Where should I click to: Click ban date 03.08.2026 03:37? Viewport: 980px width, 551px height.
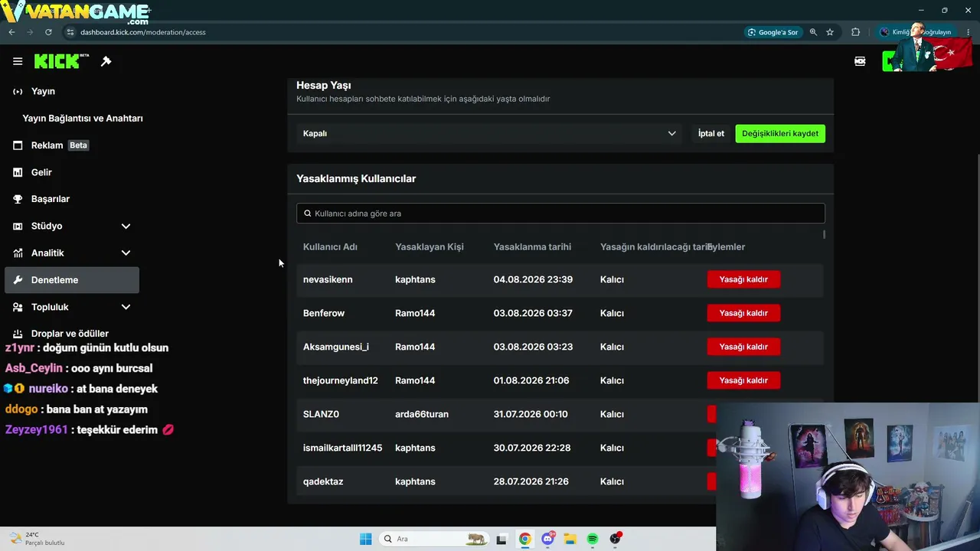533,313
